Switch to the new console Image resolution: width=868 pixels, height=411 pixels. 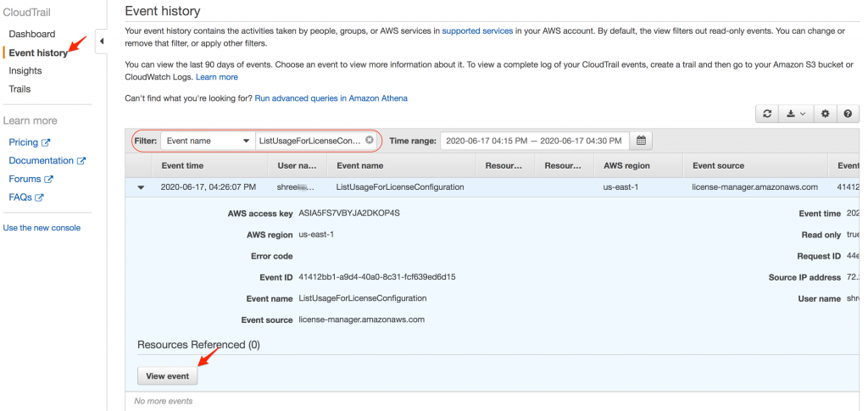tap(42, 228)
